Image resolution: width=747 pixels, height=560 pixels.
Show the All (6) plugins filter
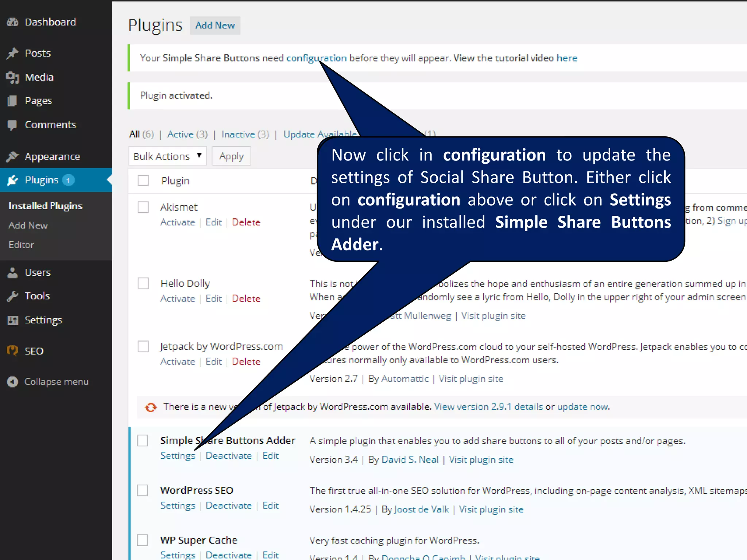(x=142, y=135)
